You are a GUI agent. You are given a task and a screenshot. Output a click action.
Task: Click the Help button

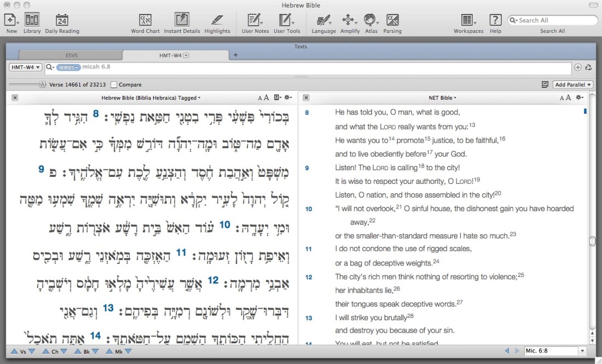(x=495, y=21)
